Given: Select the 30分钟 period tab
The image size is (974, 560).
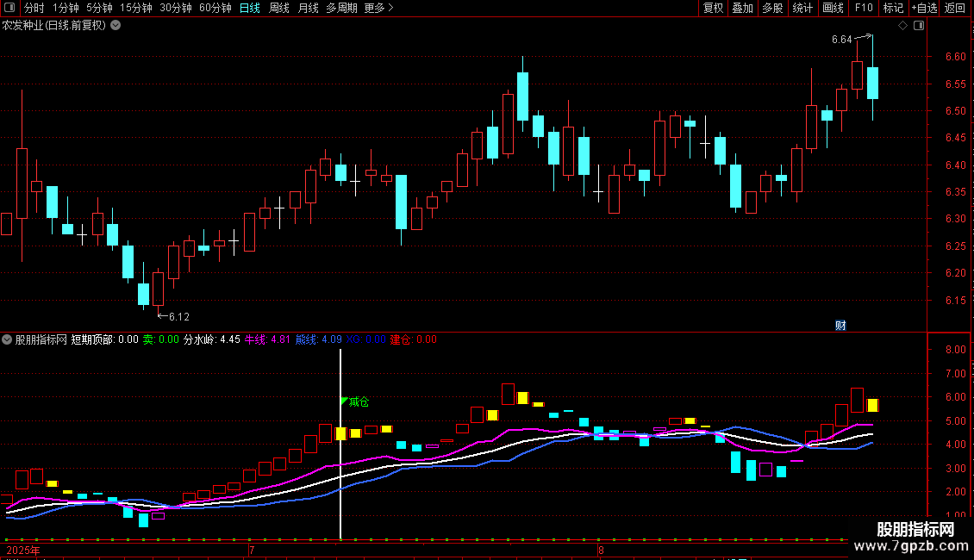Looking at the screenshot, I should [176, 8].
